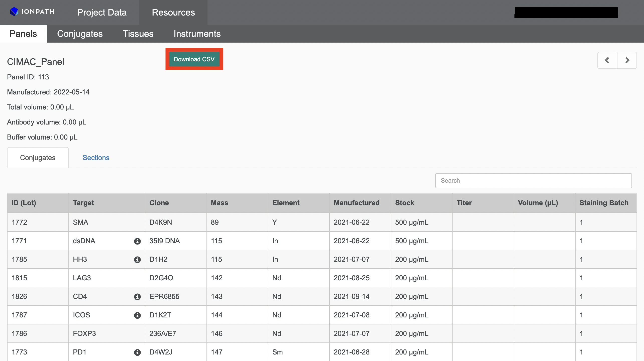Download the panel as CSV
This screenshot has width=644, height=361.
pos(194,59)
